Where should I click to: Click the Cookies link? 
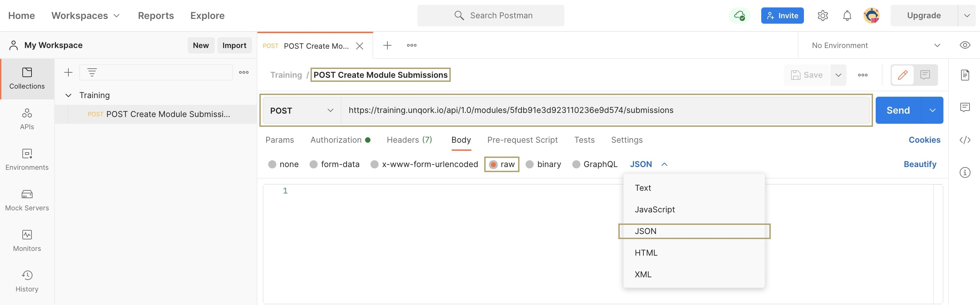pyautogui.click(x=924, y=140)
